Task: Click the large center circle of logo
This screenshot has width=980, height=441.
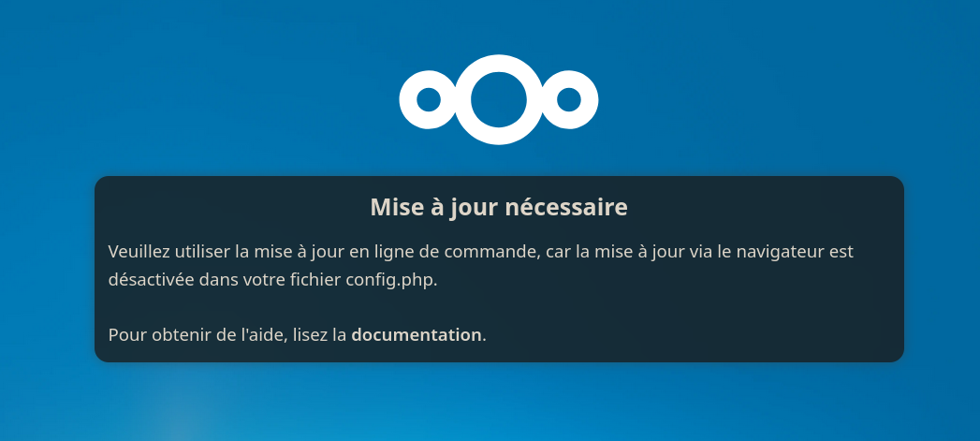Action: (499, 101)
